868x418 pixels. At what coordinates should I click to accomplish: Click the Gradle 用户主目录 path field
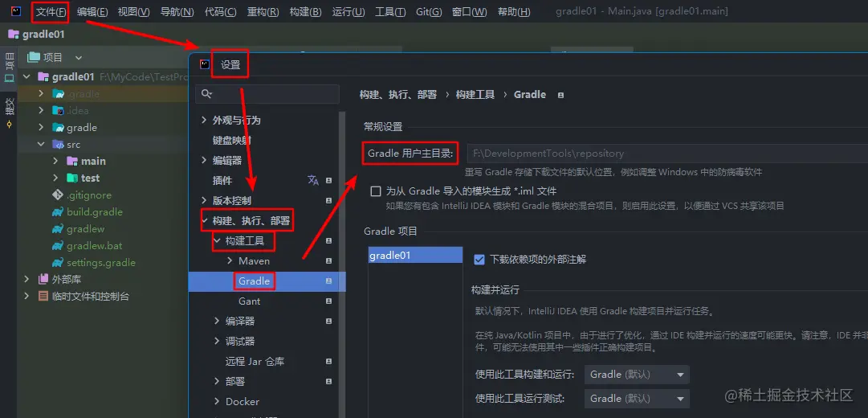667,154
